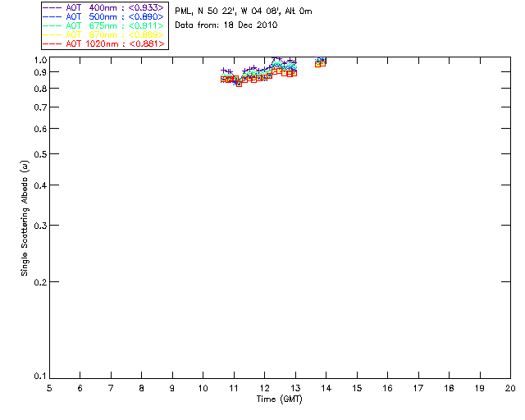Click the x-axis tick label 16

pos(388,389)
